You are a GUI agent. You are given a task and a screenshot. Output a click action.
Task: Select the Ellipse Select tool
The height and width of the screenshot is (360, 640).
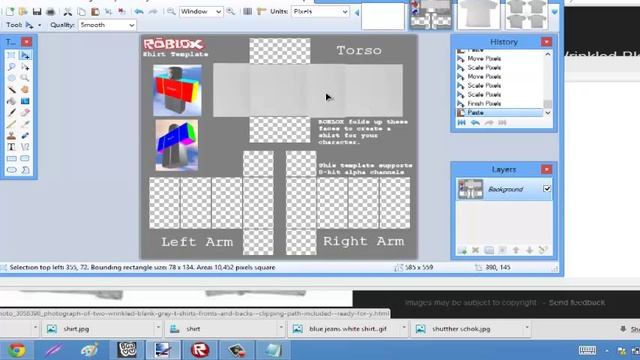[x=11, y=78]
